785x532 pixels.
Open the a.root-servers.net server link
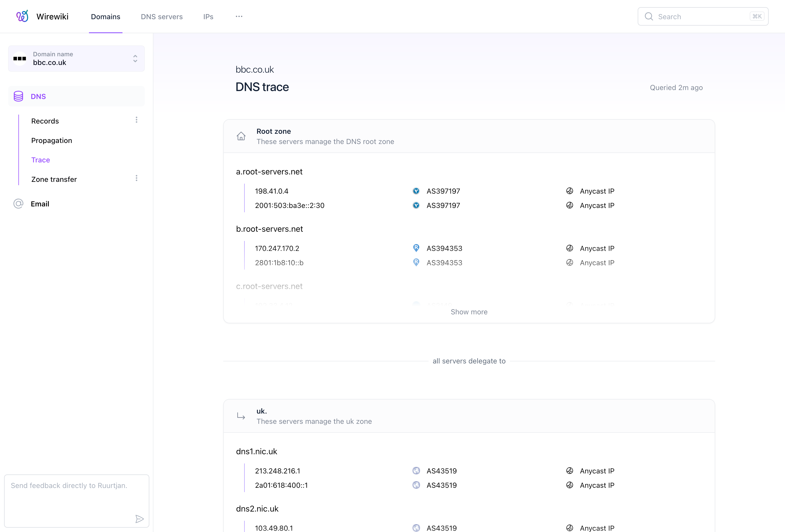click(269, 172)
